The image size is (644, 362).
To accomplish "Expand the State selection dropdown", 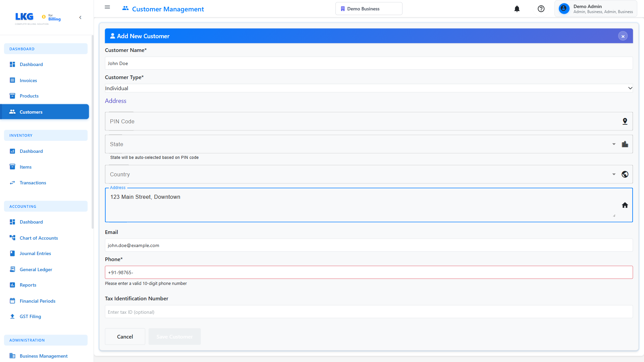I will [x=614, y=144].
